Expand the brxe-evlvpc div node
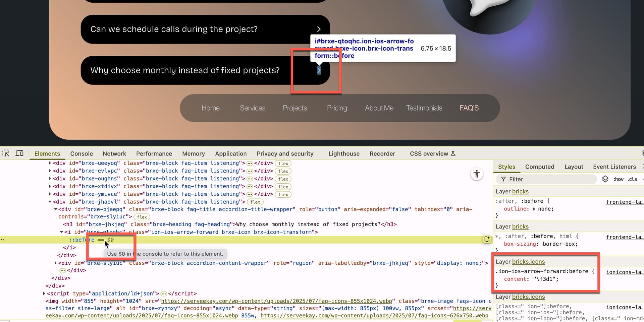This screenshot has width=644, height=322. 50,171
